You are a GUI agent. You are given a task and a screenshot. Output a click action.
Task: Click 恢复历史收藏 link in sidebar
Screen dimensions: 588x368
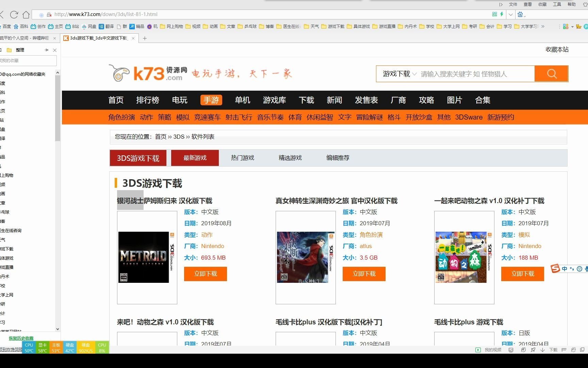coord(21,338)
